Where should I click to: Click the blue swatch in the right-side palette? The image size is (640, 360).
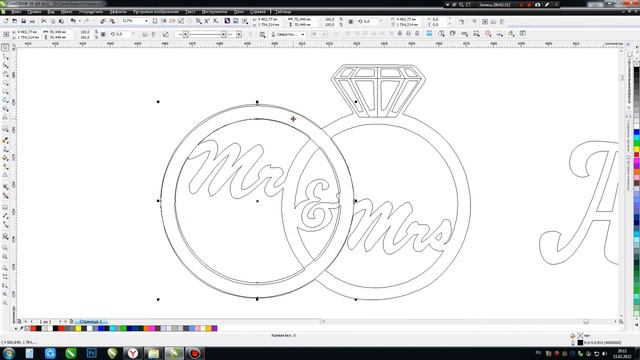click(x=636, y=132)
